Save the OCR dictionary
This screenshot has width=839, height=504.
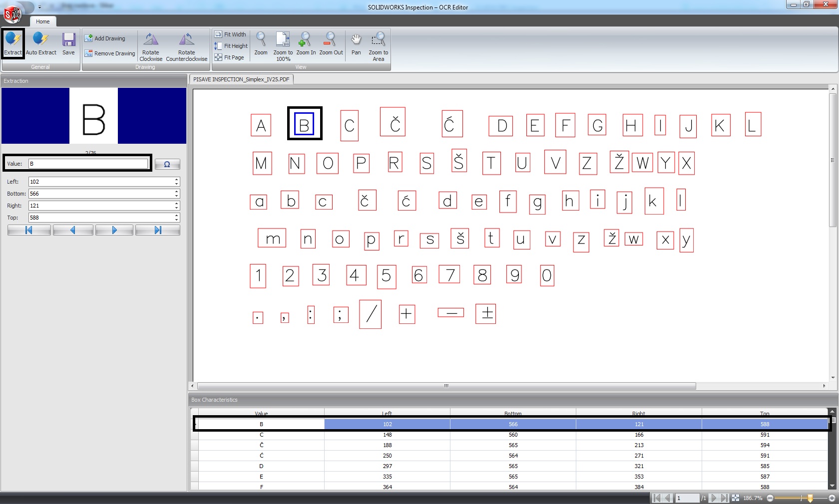68,43
